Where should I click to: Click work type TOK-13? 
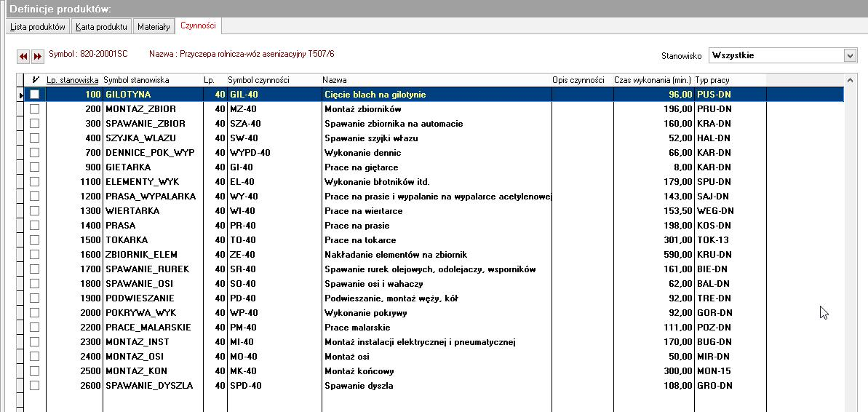713,240
